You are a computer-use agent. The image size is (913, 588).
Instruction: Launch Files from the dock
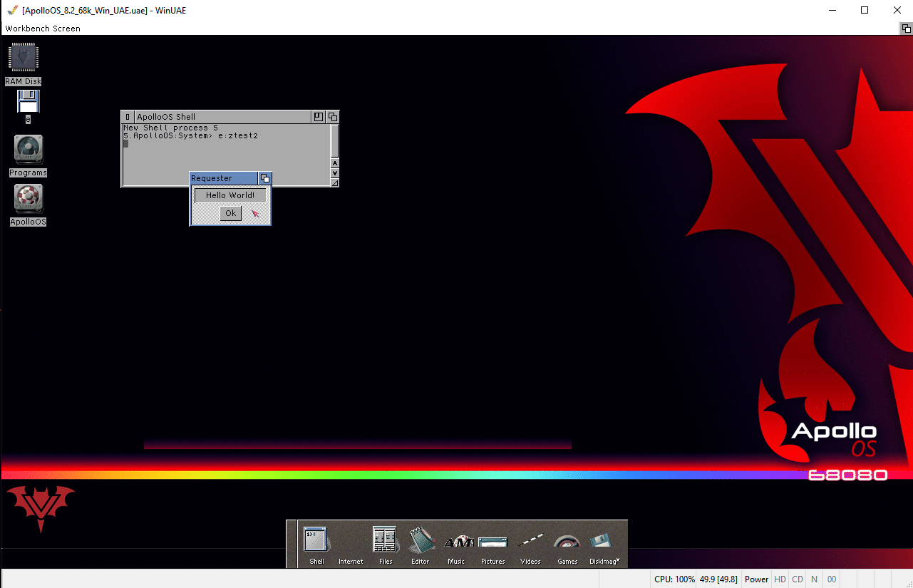pos(385,541)
